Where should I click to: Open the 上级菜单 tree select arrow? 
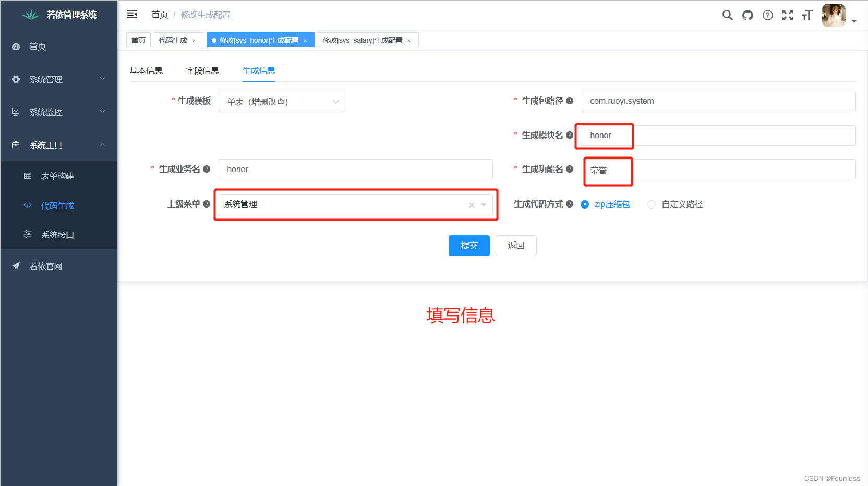coord(484,205)
